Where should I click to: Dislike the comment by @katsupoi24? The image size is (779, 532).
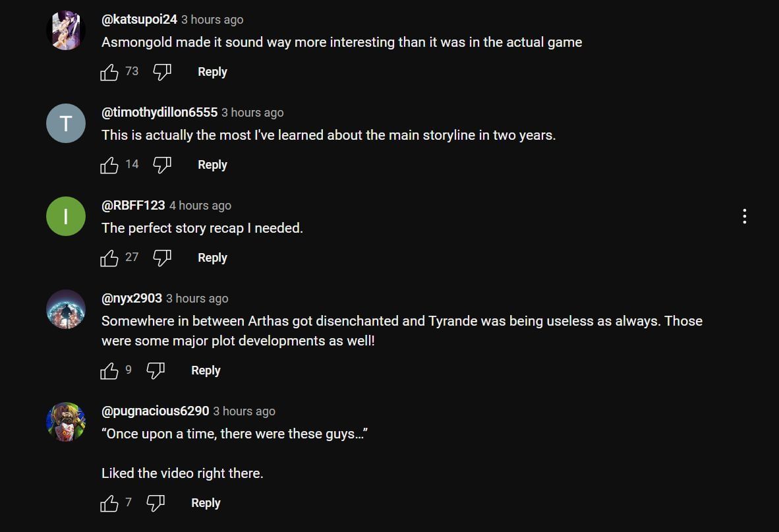(x=162, y=73)
